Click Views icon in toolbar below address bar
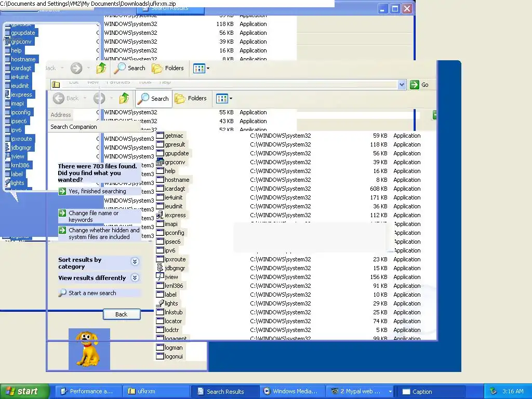The height and width of the screenshot is (399, 532). tap(222, 99)
